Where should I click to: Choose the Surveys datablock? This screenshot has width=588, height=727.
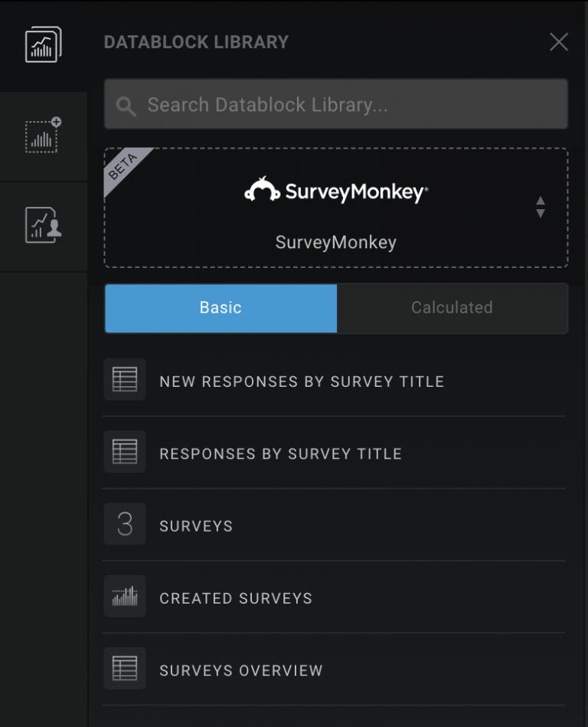point(196,526)
